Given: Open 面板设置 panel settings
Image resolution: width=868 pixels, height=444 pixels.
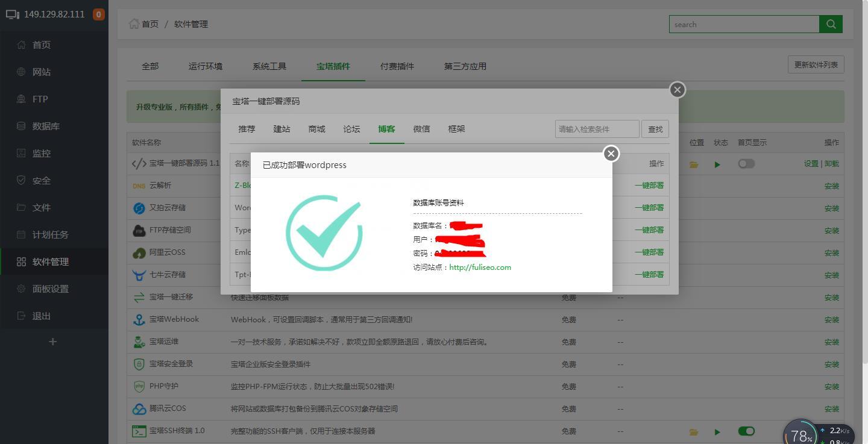Looking at the screenshot, I should click(51, 289).
